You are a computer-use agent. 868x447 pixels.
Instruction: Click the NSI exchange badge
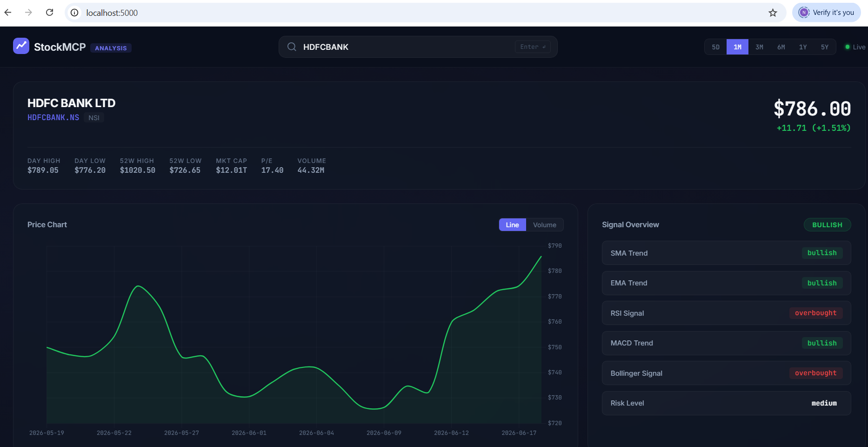point(94,118)
